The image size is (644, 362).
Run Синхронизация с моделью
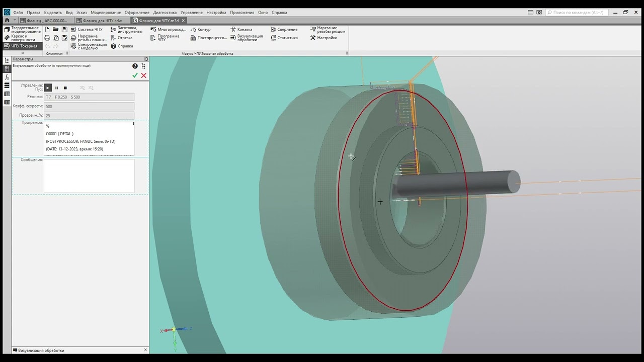click(89, 46)
